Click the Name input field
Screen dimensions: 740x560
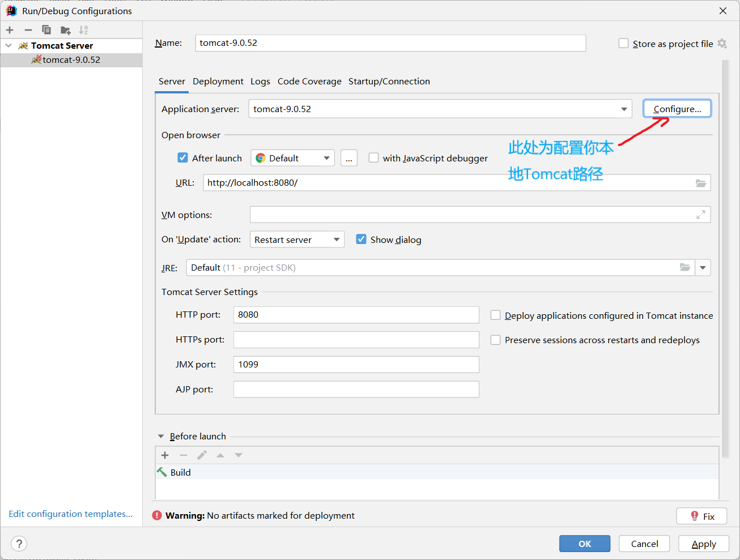390,43
